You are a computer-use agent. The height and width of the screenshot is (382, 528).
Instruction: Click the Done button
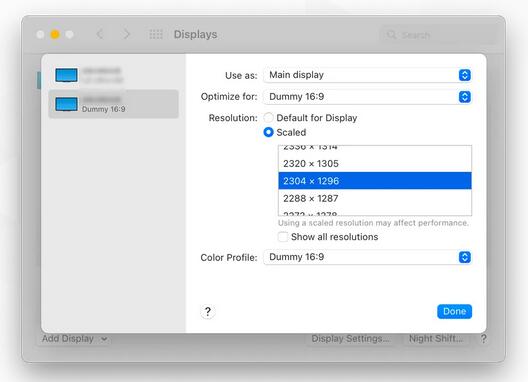click(x=454, y=311)
